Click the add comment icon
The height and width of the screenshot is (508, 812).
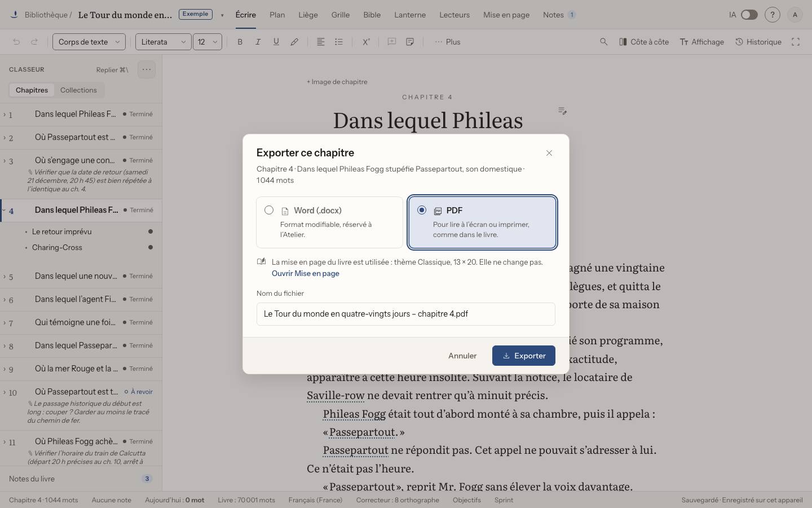click(392, 42)
